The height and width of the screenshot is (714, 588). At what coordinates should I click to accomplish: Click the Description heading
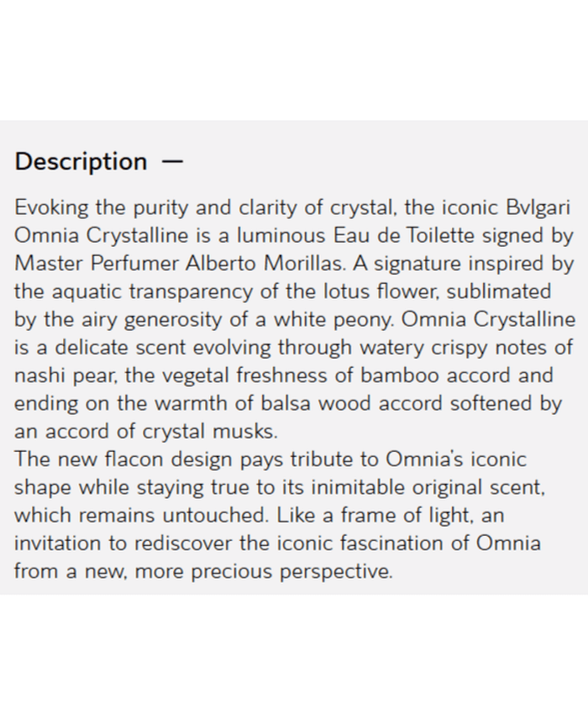tap(81, 161)
